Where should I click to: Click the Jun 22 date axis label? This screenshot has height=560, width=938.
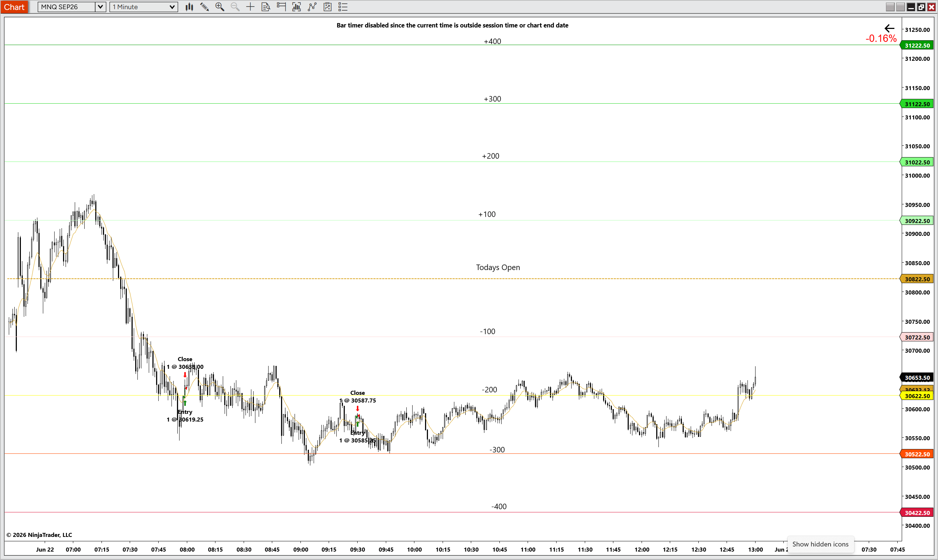coord(45,549)
